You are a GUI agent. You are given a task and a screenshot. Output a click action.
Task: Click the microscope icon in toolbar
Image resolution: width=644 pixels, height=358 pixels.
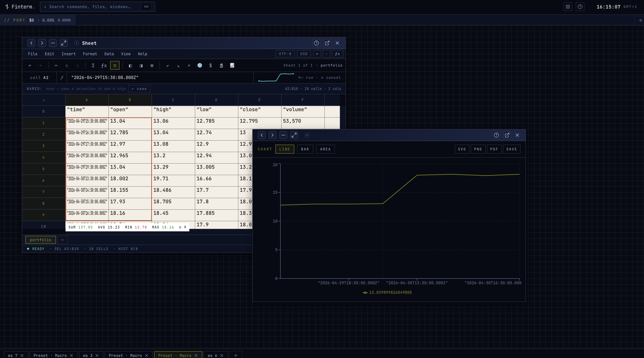pos(221,65)
